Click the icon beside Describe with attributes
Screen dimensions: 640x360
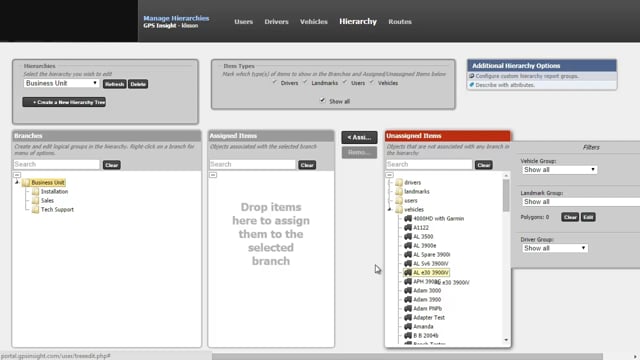(471, 85)
